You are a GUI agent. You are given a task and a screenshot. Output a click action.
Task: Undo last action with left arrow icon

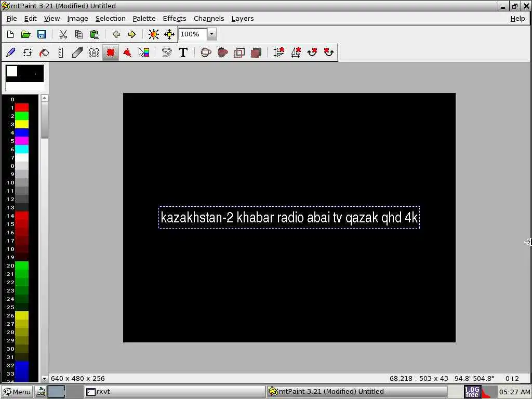click(116, 34)
